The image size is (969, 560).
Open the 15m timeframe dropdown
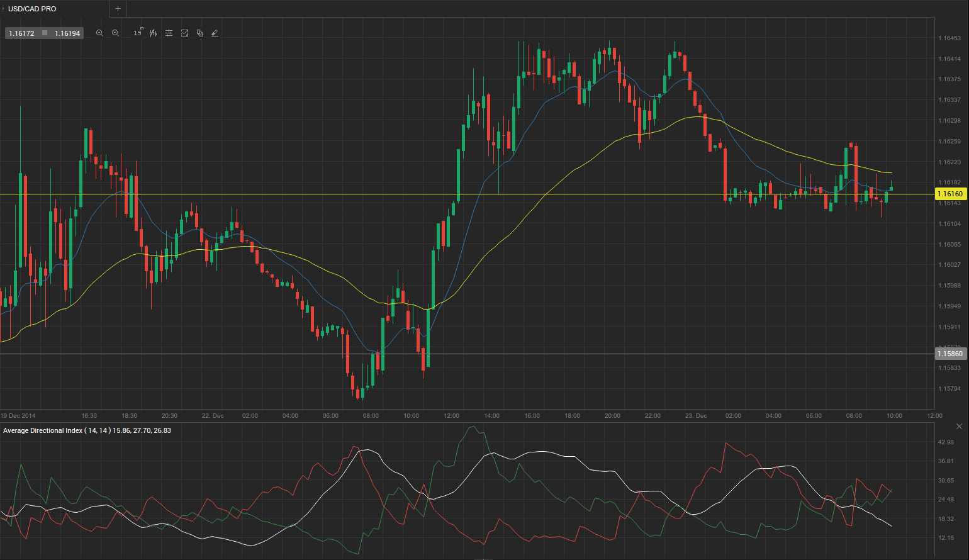coord(138,33)
